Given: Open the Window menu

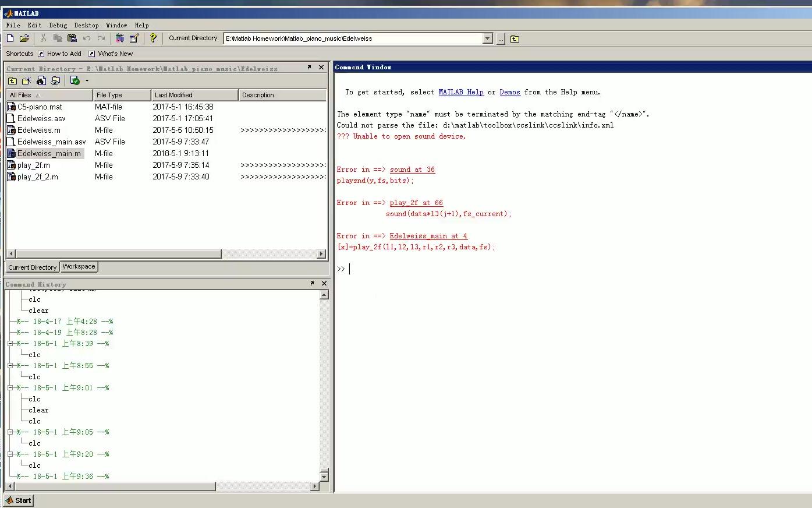Looking at the screenshot, I should 116,25.
